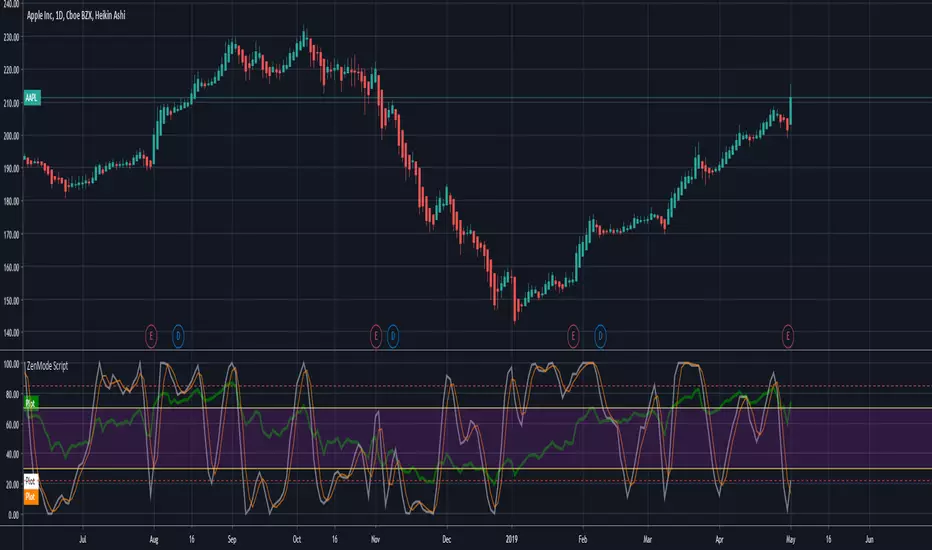Click the 210.00 price axis label
Screen dimensions: 932x550
click(11, 103)
